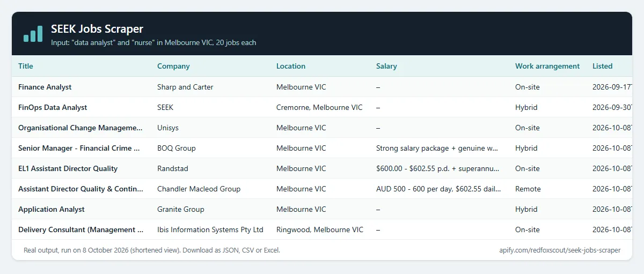Click the Ringwood, Melbourne VIC location
644x274 pixels.
(320, 229)
